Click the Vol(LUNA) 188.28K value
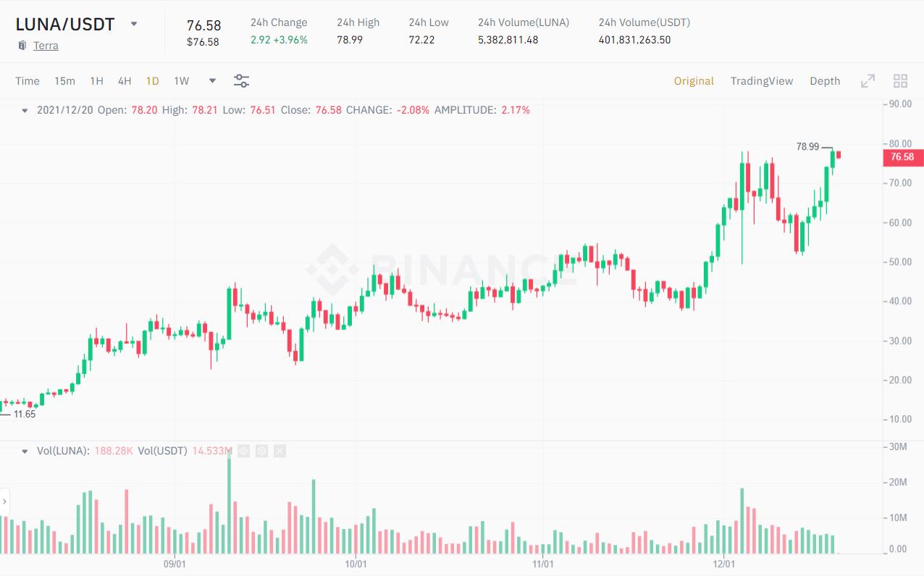Viewport: 924px width, 576px height. point(114,451)
